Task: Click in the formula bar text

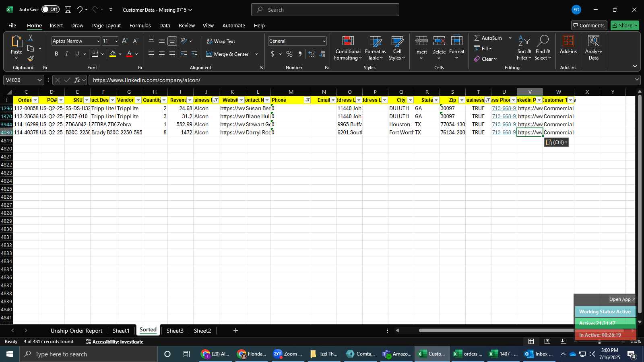Action: [x=147, y=80]
